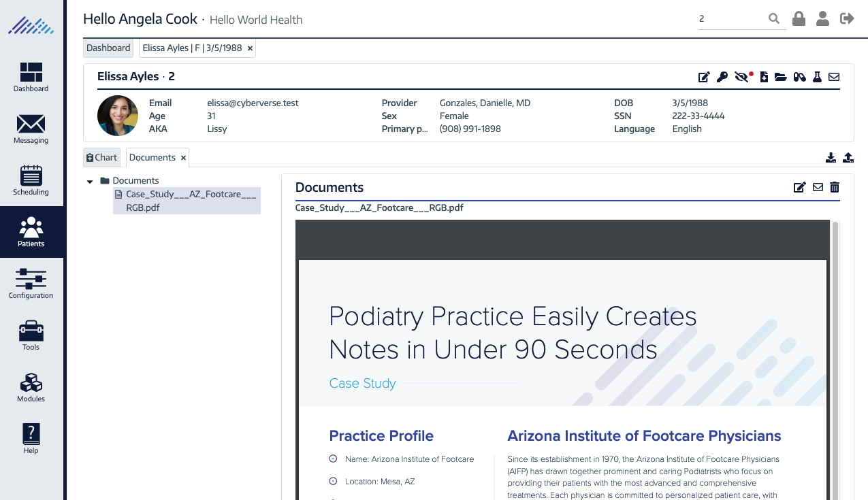This screenshot has width=868, height=500.
Task: Click DOB value 3/5/1988
Action: (x=690, y=103)
